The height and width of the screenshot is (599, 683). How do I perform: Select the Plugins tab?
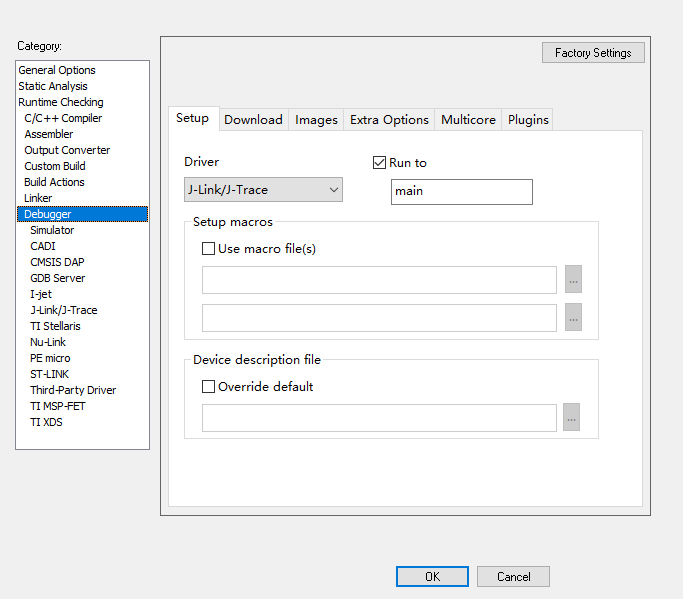[528, 120]
